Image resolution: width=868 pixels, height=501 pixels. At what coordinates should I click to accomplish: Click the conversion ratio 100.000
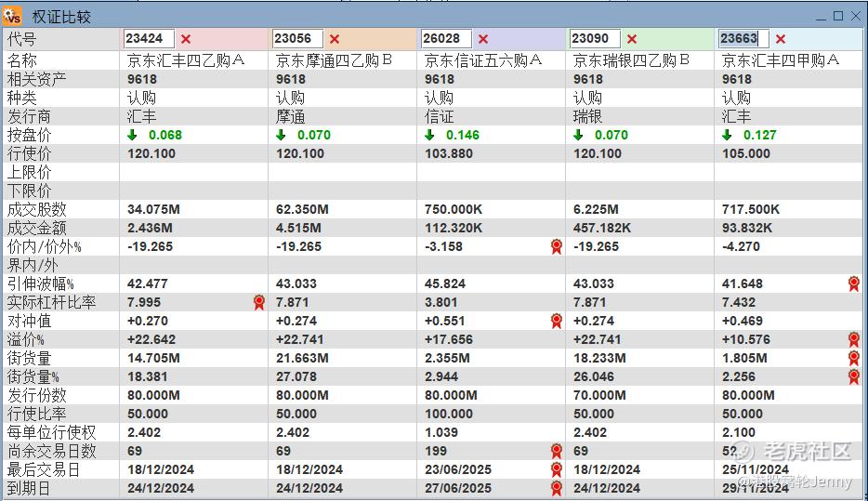click(448, 414)
